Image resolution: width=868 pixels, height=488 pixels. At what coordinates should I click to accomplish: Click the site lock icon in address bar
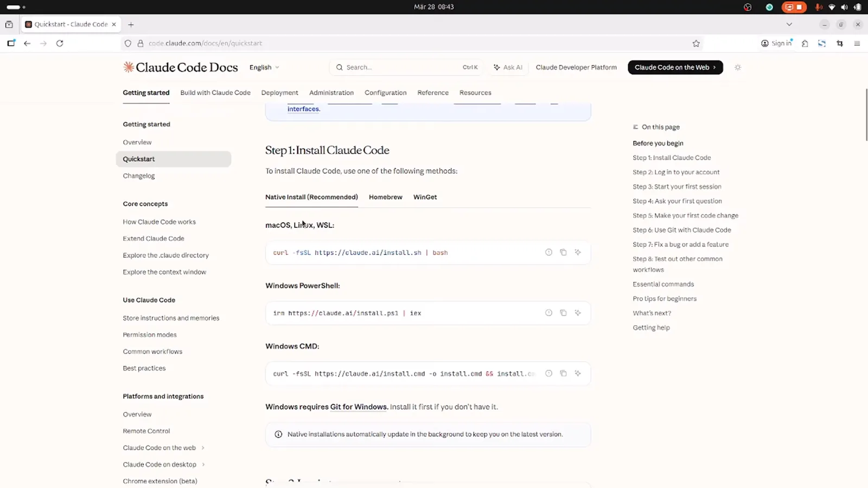point(141,43)
